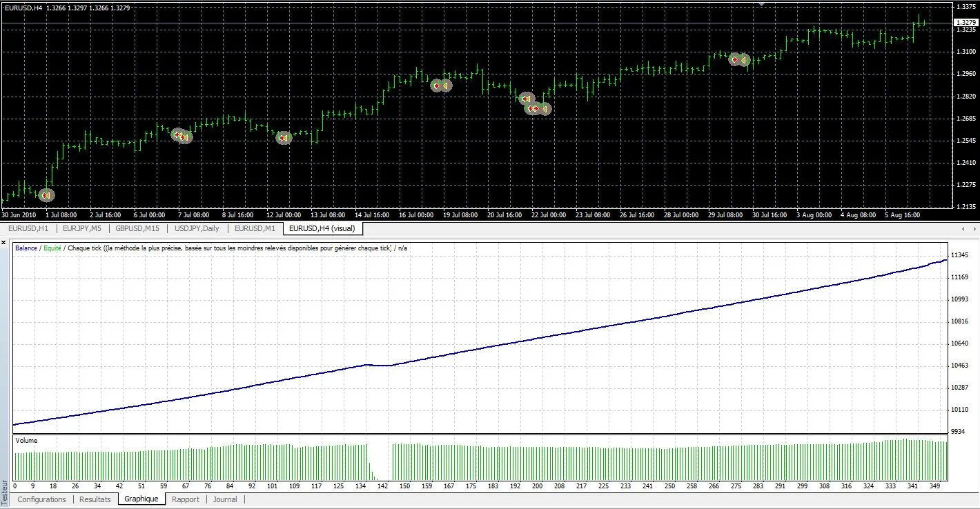
Task: Click the left scroll arrow on chart tab bar
Action: click(x=962, y=228)
